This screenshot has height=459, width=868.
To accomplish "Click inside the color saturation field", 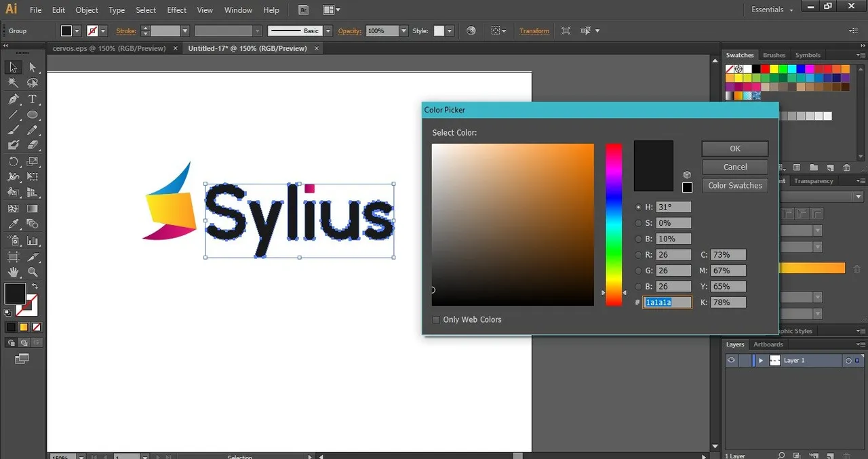I will (x=513, y=224).
